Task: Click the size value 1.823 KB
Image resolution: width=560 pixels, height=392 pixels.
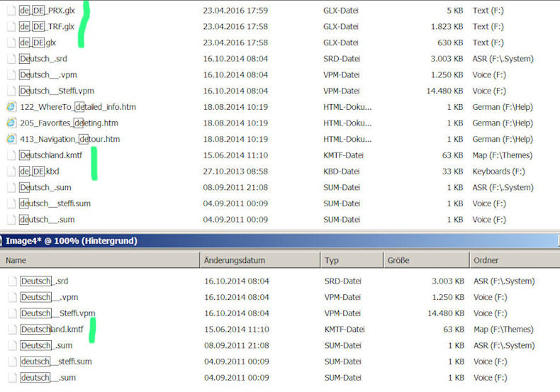Action: (447, 26)
